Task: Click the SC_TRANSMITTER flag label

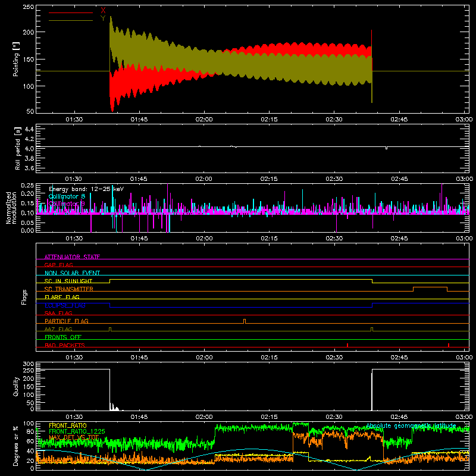Action: 69,289
